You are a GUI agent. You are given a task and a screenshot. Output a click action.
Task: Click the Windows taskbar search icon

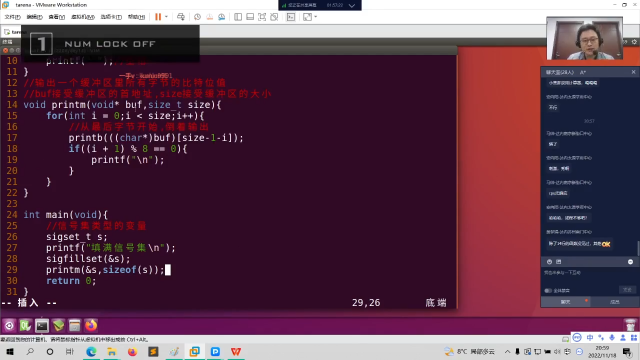tap(30, 351)
